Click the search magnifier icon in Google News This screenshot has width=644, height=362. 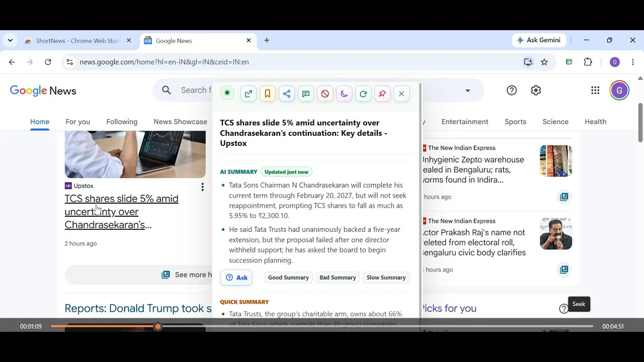(x=167, y=90)
